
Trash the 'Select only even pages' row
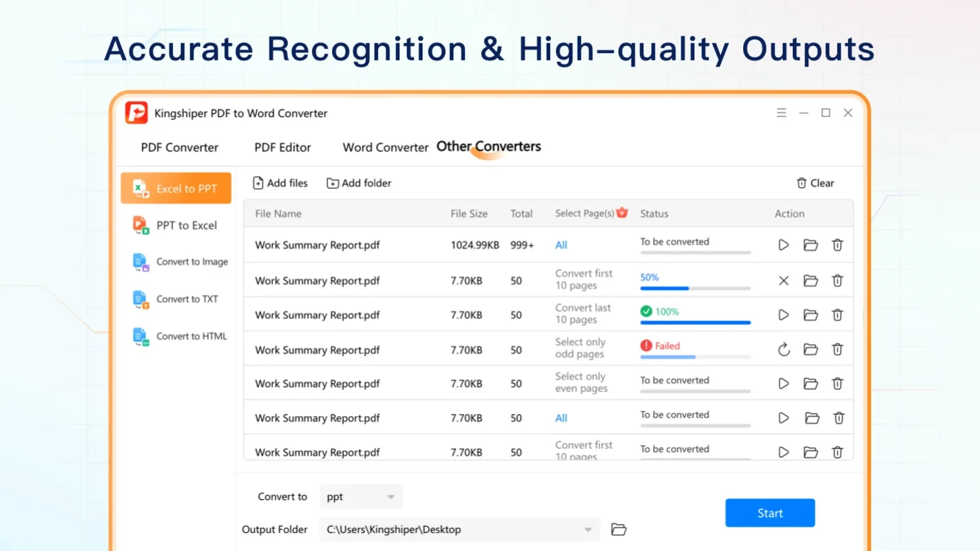click(837, 384)
